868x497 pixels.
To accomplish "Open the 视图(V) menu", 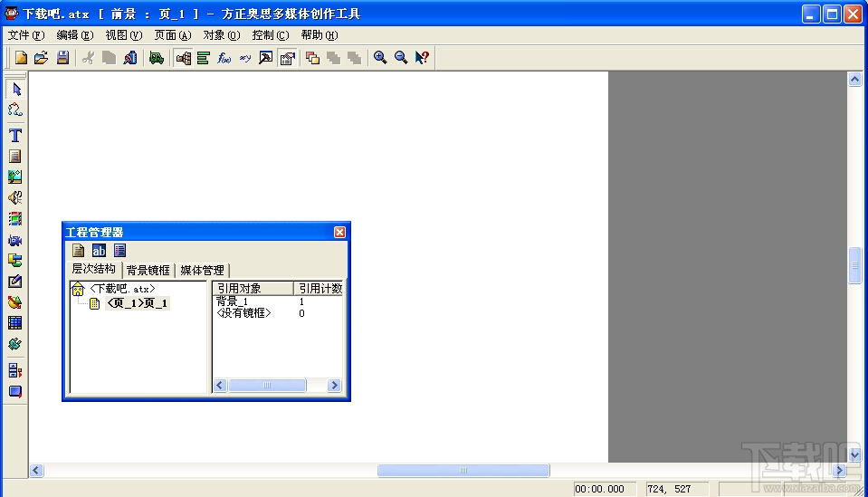I will (x=123, y=35).
